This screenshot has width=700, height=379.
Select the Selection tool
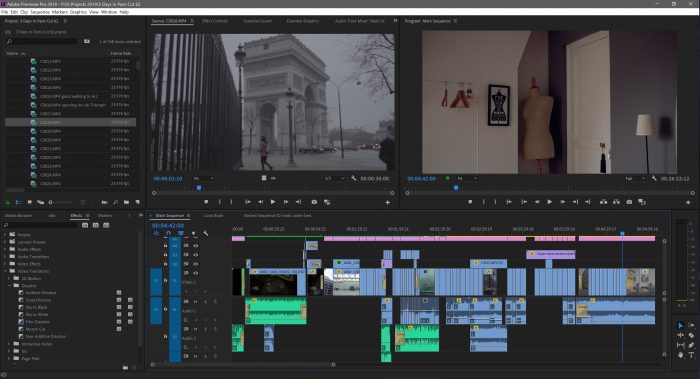(x=680, y=325)
